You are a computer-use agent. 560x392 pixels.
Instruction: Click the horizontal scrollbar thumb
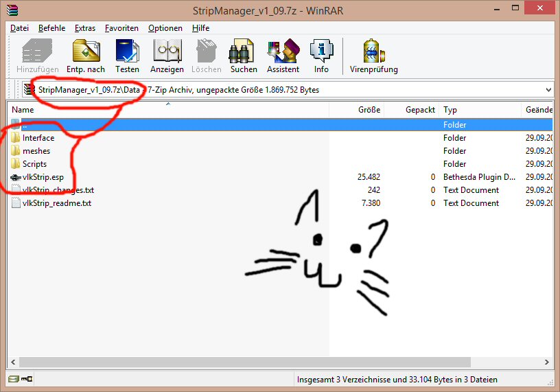click(245, 362)
